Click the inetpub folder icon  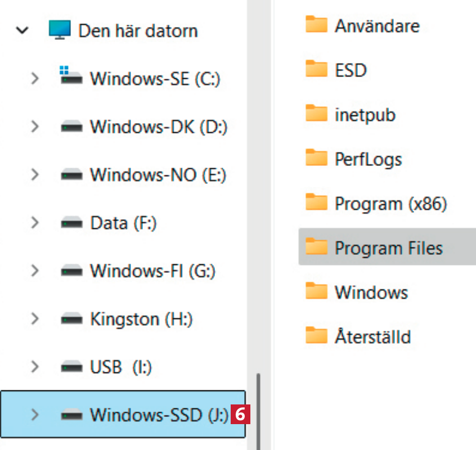(x=316, y=114)
